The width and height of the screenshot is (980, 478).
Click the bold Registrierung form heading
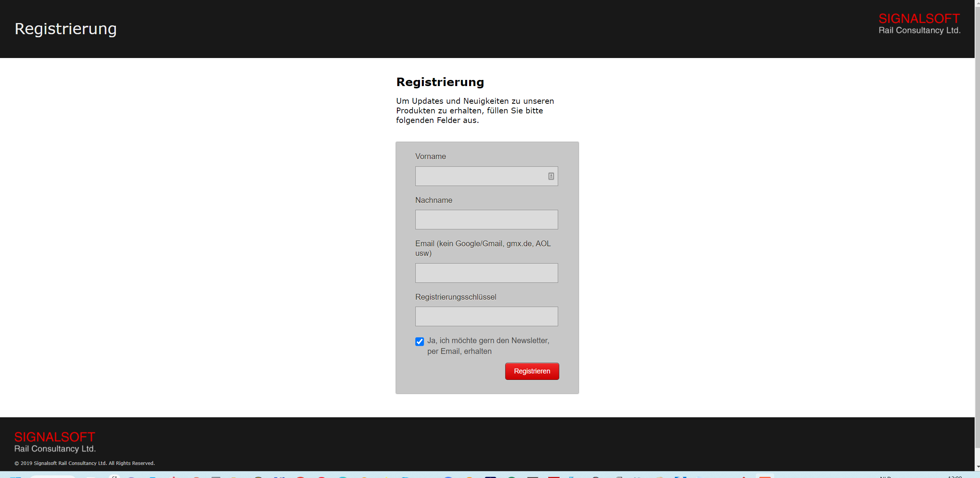[440, 82]
